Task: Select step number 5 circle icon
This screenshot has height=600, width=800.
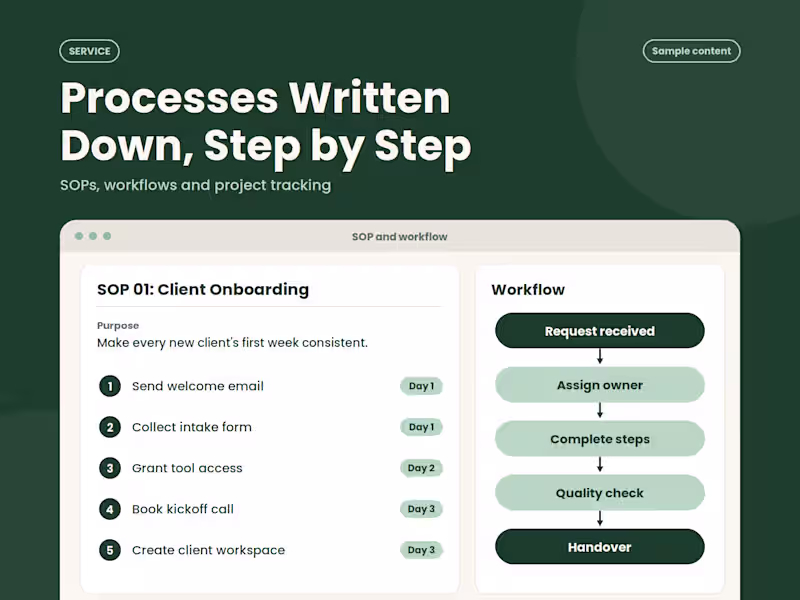Action: (x=110, y=550)
